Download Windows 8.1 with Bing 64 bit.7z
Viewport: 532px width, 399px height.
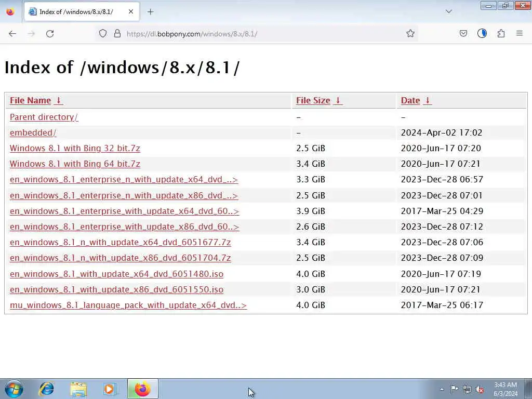(x=75, y=164)
